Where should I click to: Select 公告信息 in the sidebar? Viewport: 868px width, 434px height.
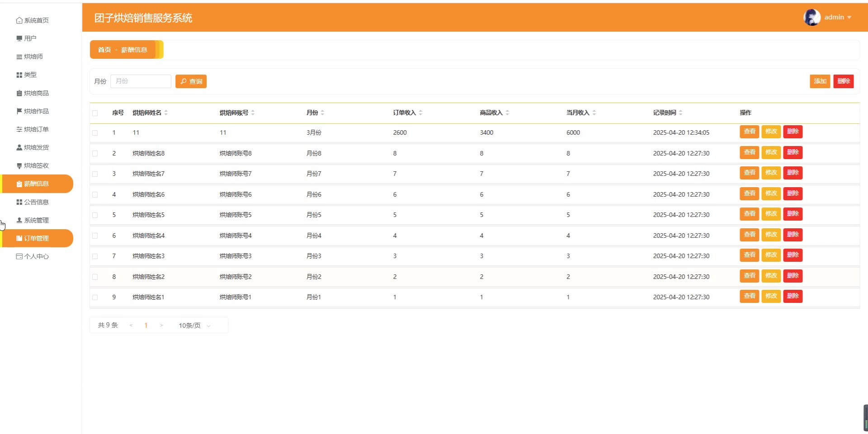37,202
